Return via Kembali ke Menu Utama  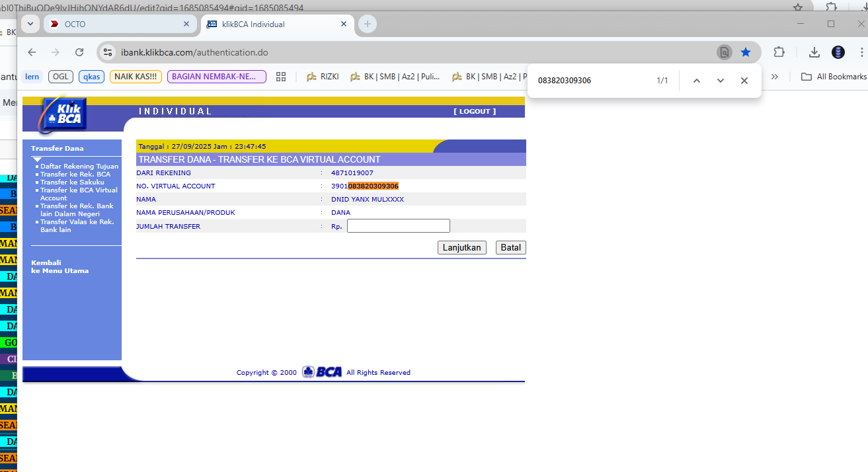point(59,266)
